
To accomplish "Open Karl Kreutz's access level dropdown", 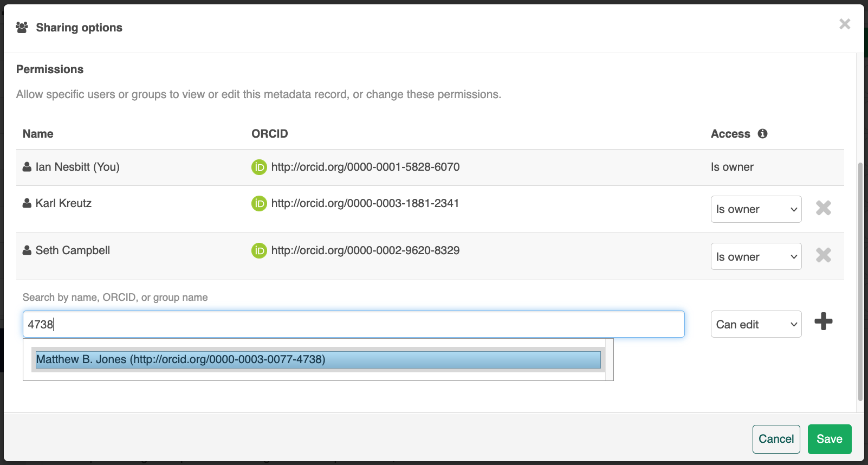I will (x=756, y=209).
